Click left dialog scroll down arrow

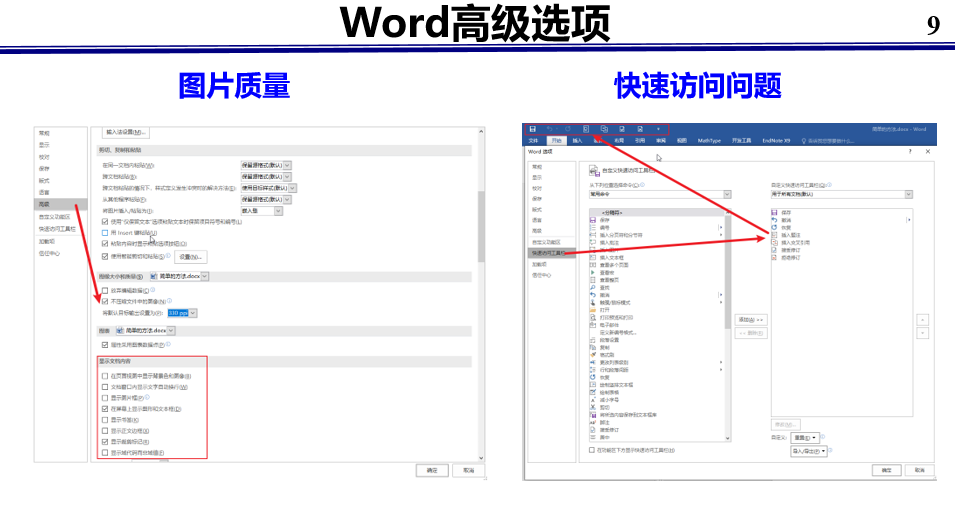point(481,458)
